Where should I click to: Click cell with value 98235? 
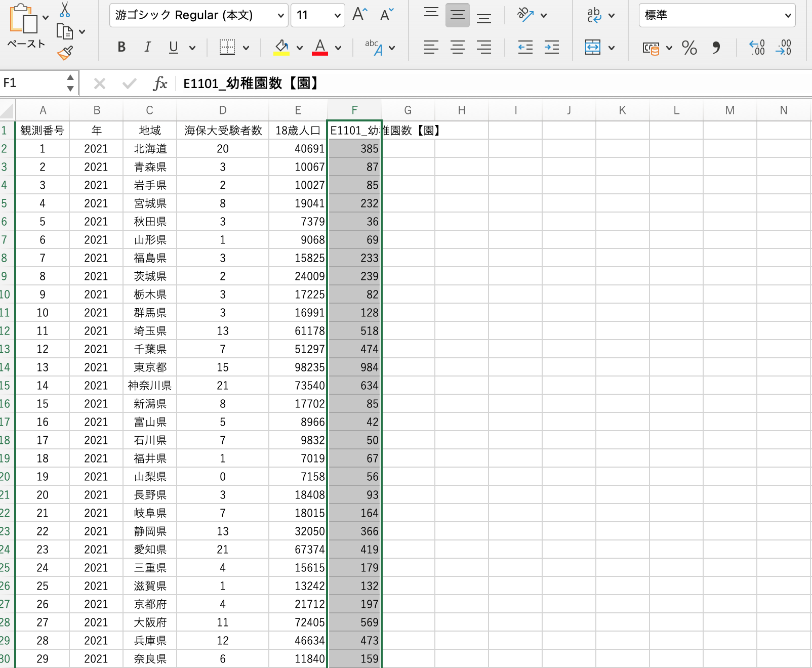298,367
